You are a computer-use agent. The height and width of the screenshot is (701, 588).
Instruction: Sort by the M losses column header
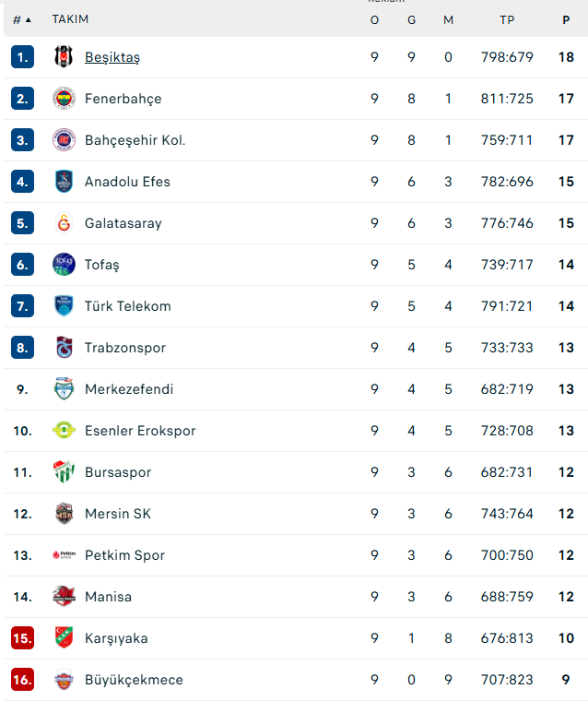(x=448, y=19)
